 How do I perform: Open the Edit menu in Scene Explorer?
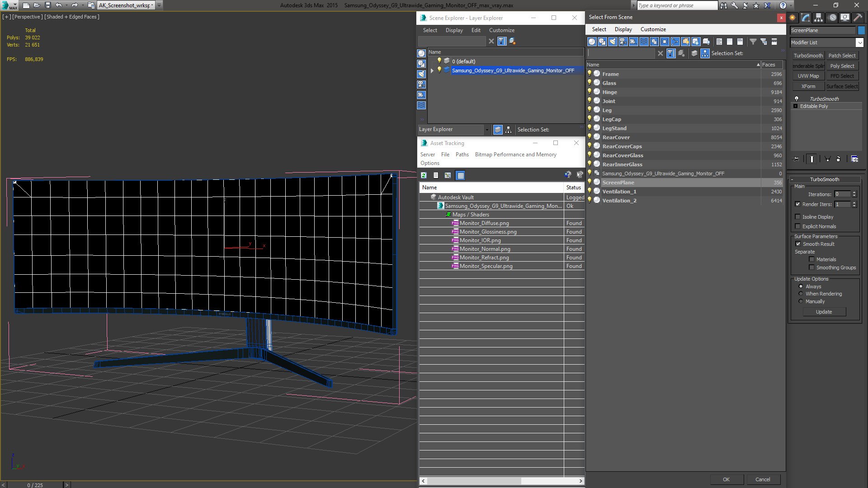point(476,30)
